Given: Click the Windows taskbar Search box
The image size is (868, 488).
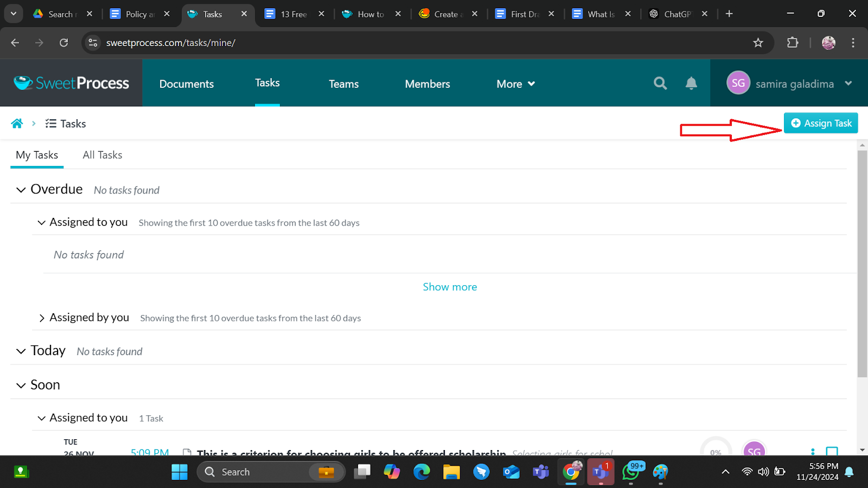Looking at the screenshot, I should click(x=271, y=472).
